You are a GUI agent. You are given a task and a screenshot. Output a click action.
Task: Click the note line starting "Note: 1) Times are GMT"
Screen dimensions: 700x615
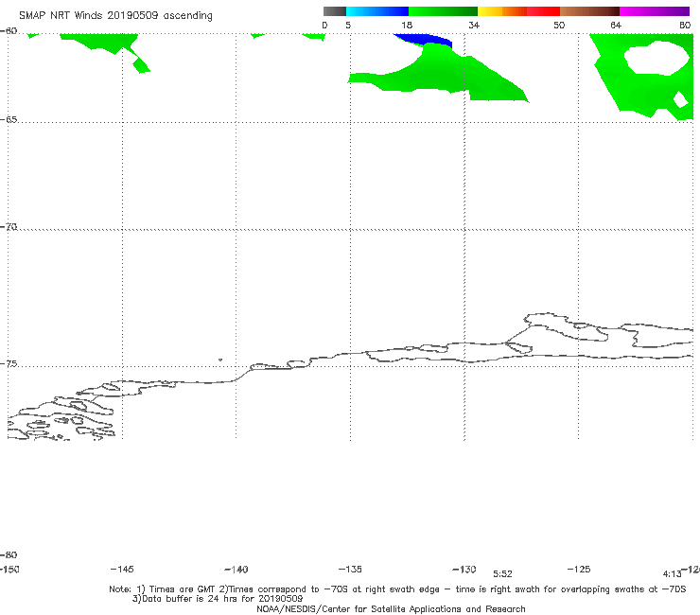397,589
